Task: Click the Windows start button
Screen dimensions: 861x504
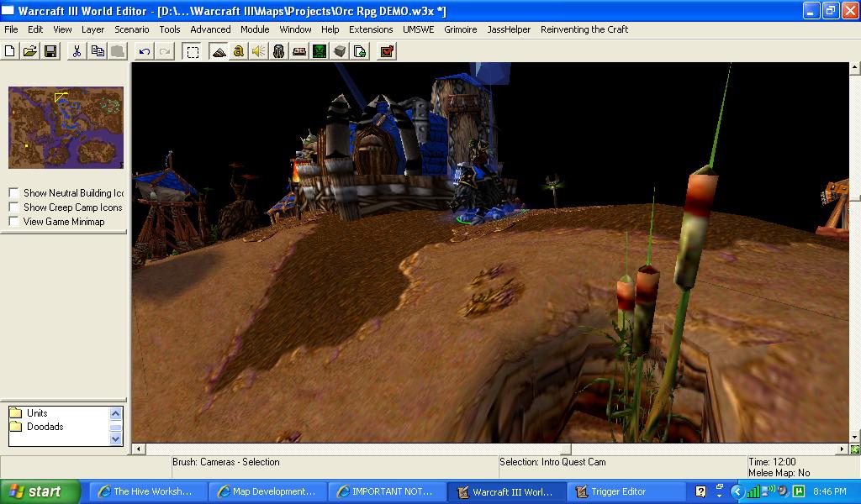Action: [40, 491]
